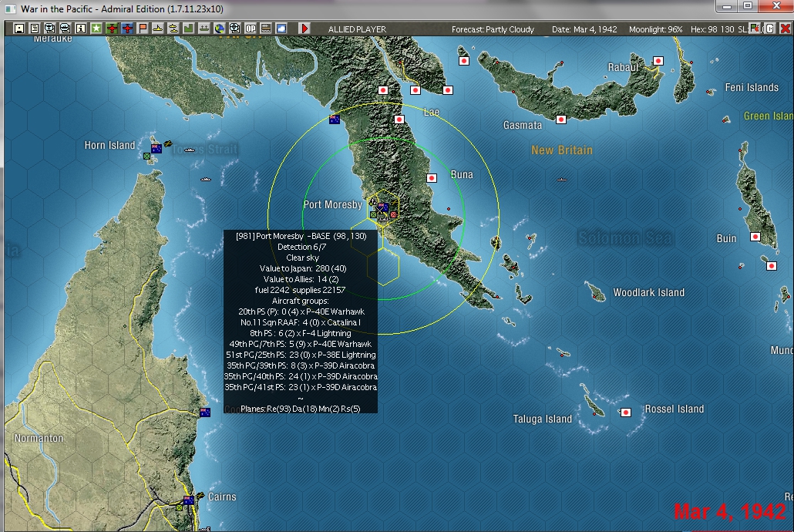Click the Lae map label
Viewport: 794px width, 532px height.
pyautogui.click(x=432, y=113)
